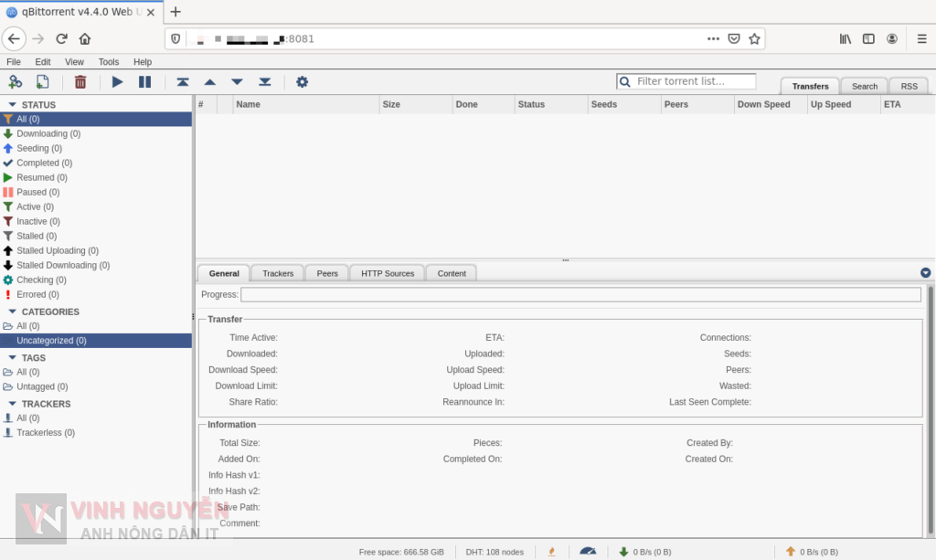Click the empty Progress bar field
The height and width of the screenshot is (560, 936).
pos(582,294)
